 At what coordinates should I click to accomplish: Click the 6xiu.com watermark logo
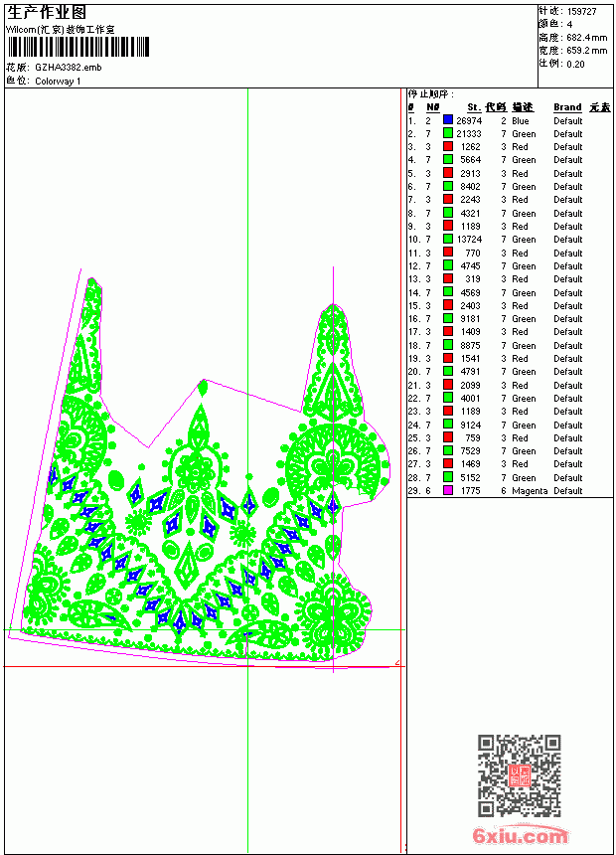click(x=520, y=834)
